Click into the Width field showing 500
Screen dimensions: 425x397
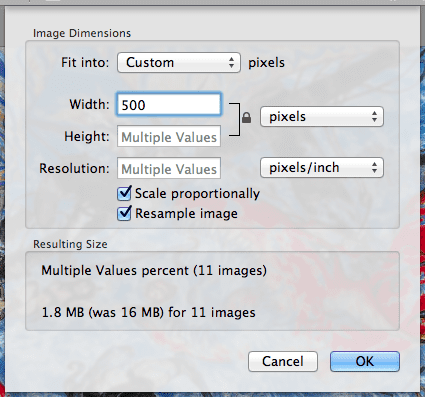169,105
